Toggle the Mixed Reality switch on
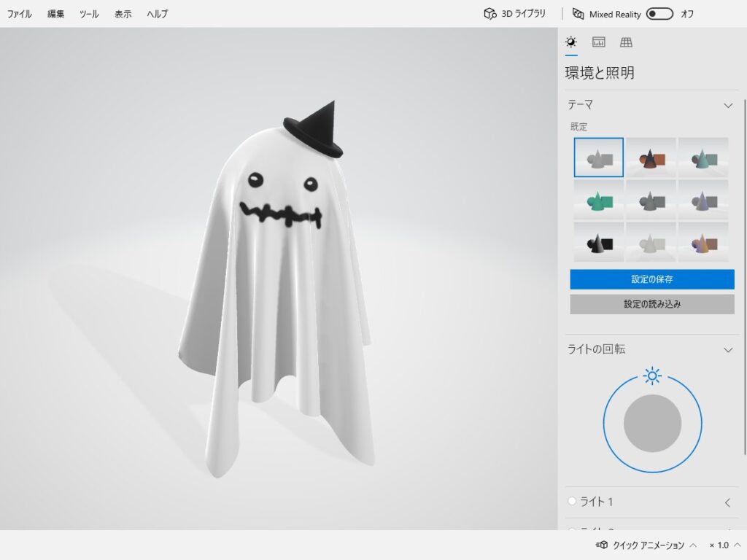Viewport: 747px width, 560px height. (659, 14)
